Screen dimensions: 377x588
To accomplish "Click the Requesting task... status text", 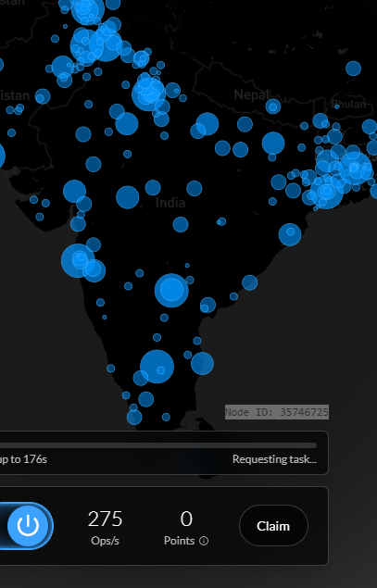I will (274, 459).
